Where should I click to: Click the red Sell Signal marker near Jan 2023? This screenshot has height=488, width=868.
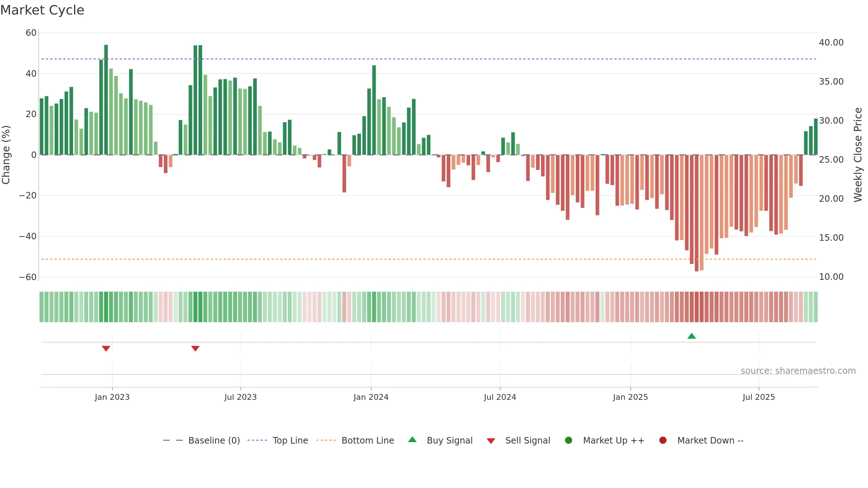[106, 348]
